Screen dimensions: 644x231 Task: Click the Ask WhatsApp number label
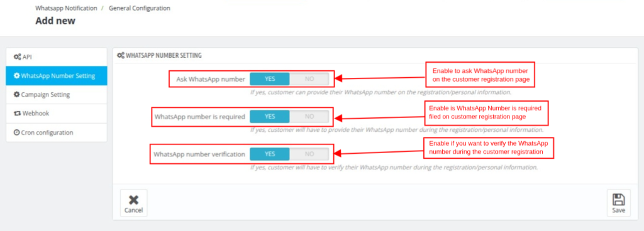tap(211, 79)
